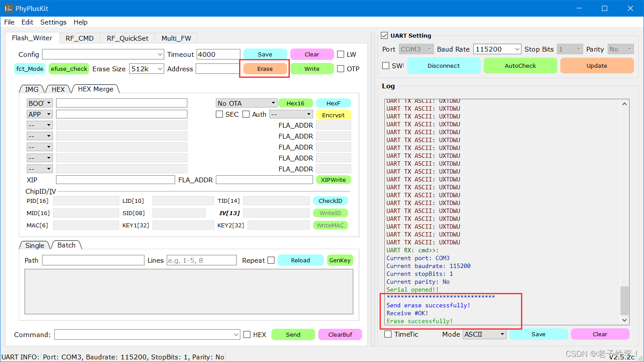
Task: Run AutoCheck
Action: [520, 66]
